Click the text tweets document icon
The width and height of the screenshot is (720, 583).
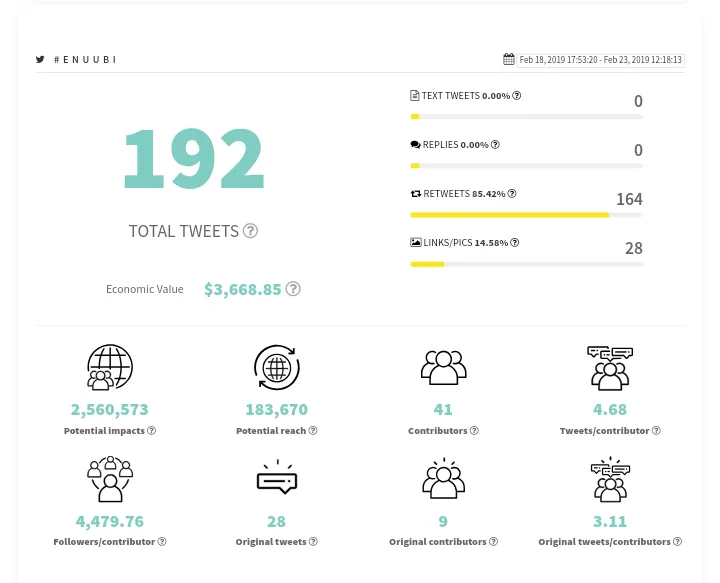pyautogui.click(x=415, y=95)
